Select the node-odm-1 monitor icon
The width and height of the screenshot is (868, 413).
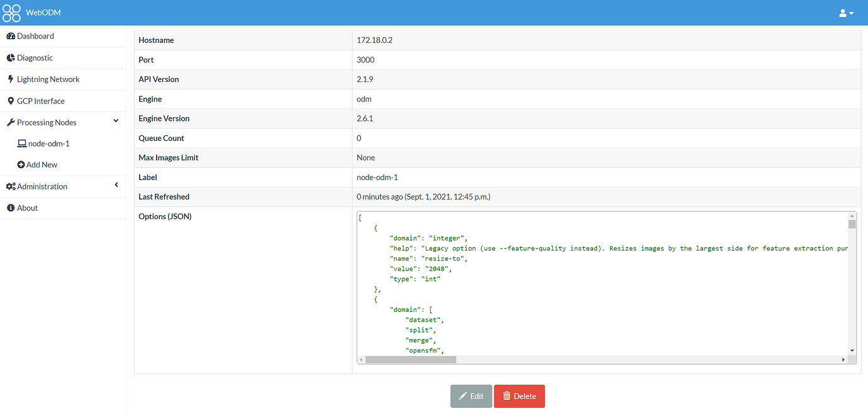point(23,143)
